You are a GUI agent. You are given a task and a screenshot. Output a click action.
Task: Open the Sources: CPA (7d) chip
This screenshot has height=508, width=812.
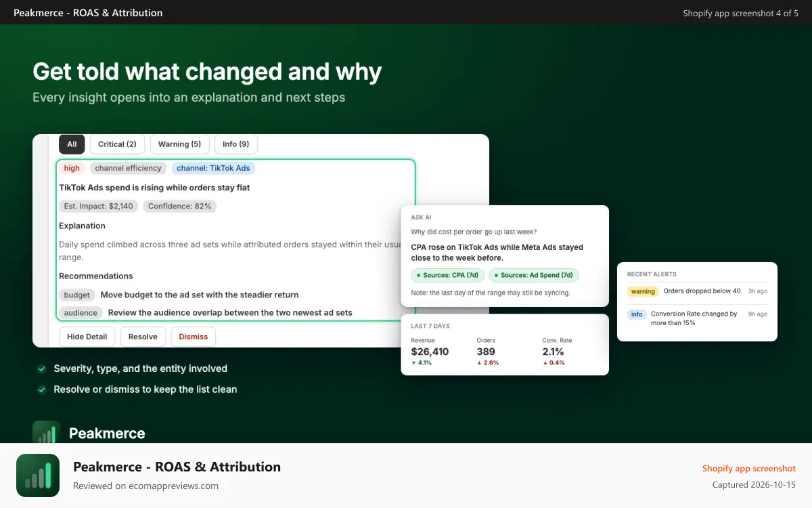coord(447,275)
